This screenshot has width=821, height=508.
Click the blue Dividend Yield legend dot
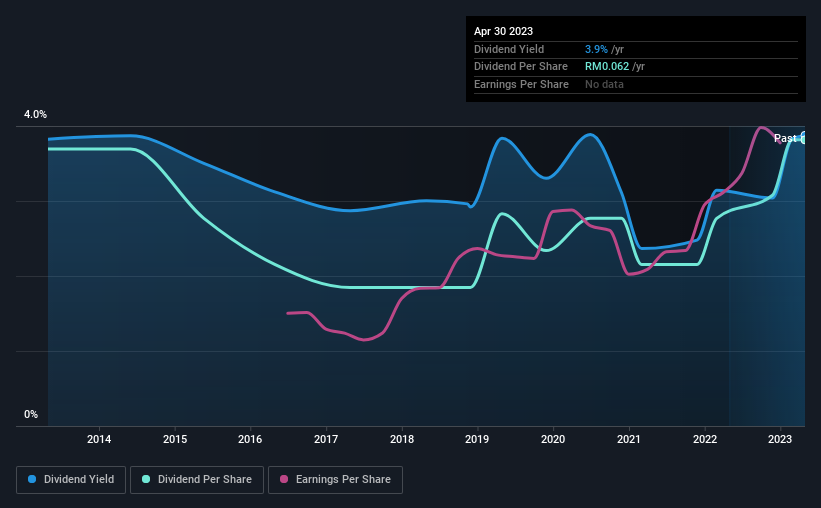tap(32, 479)
